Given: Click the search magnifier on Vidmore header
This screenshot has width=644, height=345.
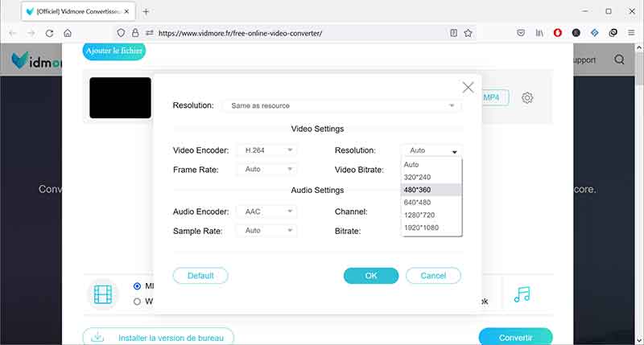Looking at the screenshot, I should (x=619, y=60).
